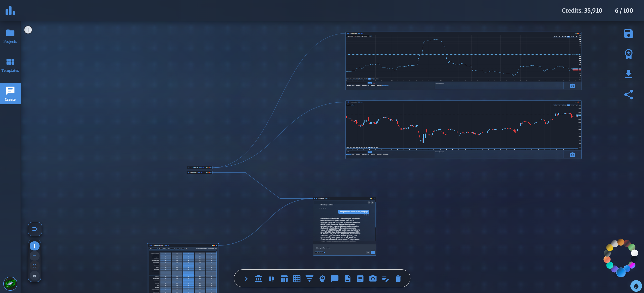Toggle the water drop theme button
The width and height of the screenshot is (644, 293).
tap(636, 286)
